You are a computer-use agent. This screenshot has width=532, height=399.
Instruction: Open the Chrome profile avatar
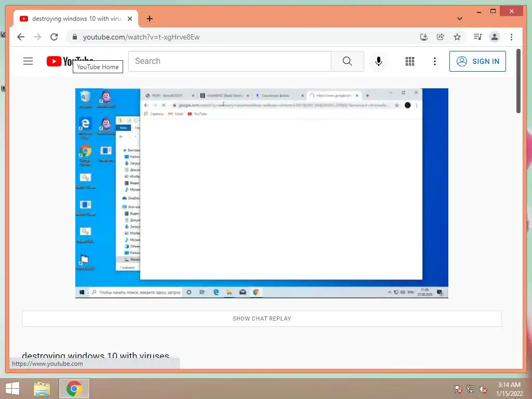point(495,37)
